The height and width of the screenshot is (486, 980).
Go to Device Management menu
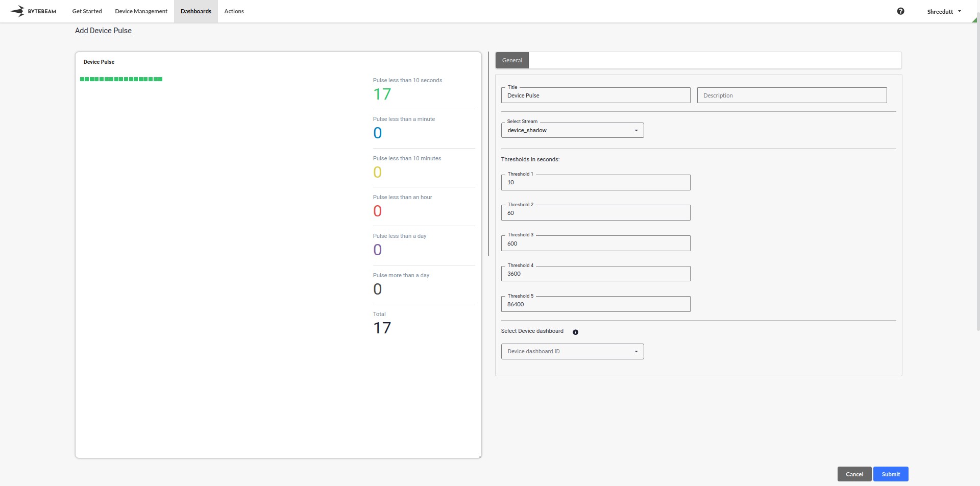(141, 11)
